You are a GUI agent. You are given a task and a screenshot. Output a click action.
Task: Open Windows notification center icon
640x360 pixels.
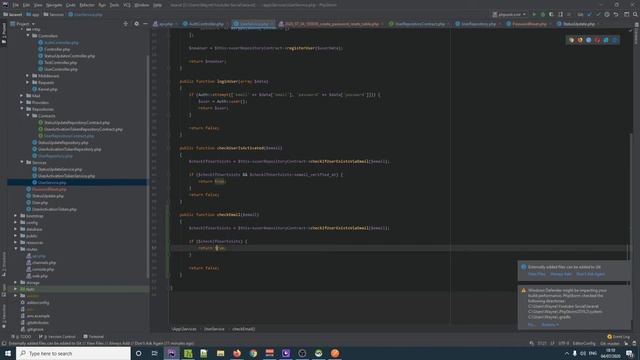tap(629, 353)
